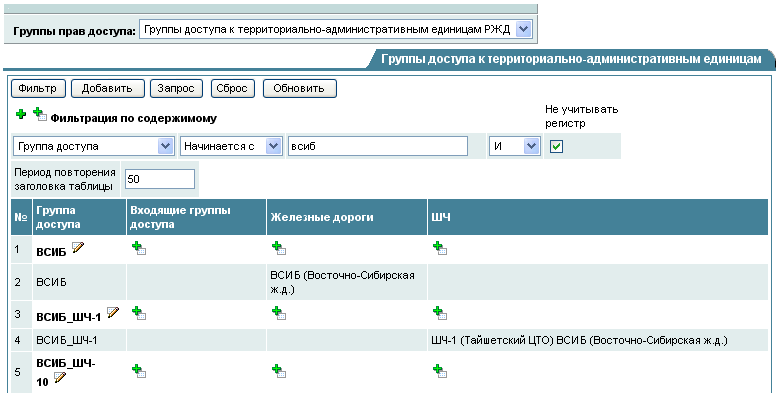Click ВСИБ_ШЧ-1 text in row 4

[x=67, y=340]
